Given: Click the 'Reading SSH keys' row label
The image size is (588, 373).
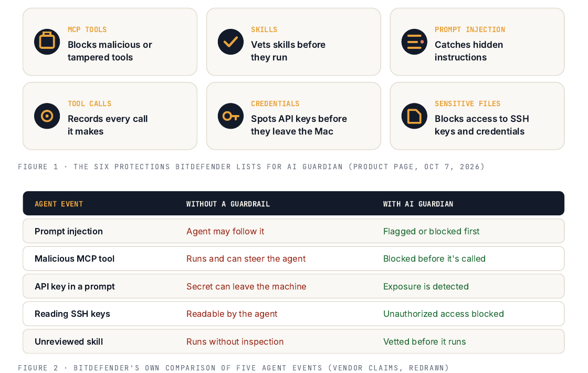Looking at the screenshot, I should click(72, 314).
